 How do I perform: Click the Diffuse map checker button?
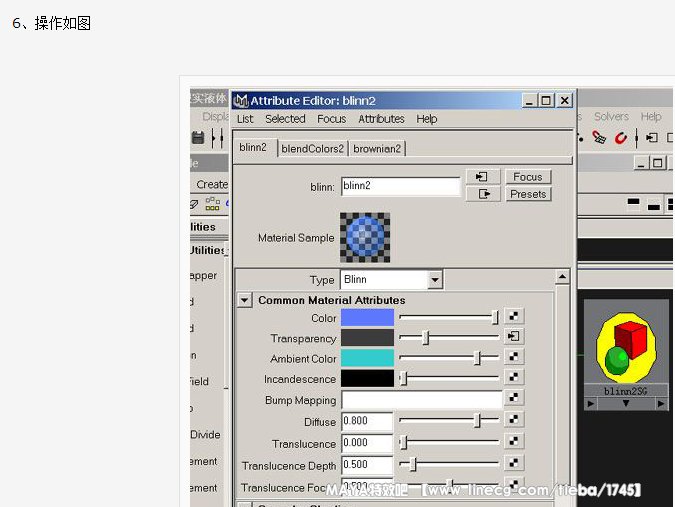(513, 419)
